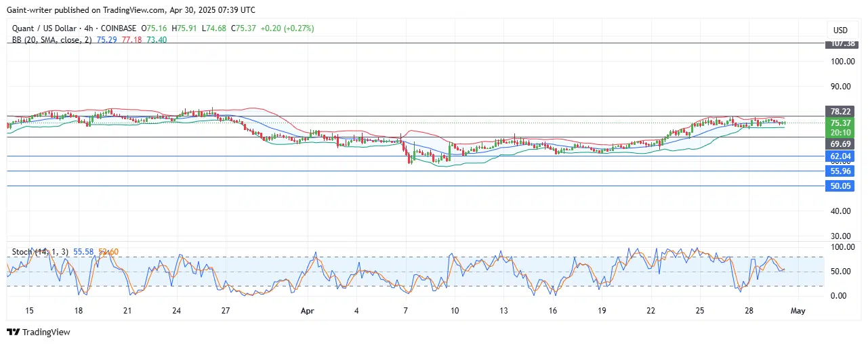
Task: Click the 13 date label on the time axis
Action: pyautogui.click(x=503, y=311)
